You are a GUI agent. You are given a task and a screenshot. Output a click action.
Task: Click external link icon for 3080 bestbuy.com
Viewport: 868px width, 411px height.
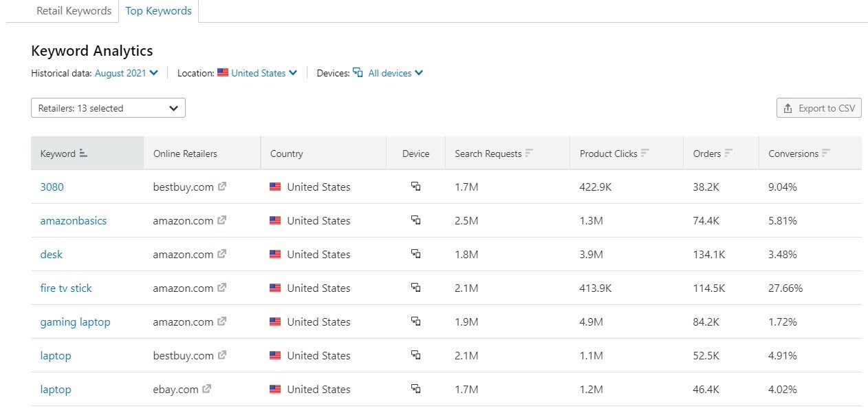tap(221, 186)
